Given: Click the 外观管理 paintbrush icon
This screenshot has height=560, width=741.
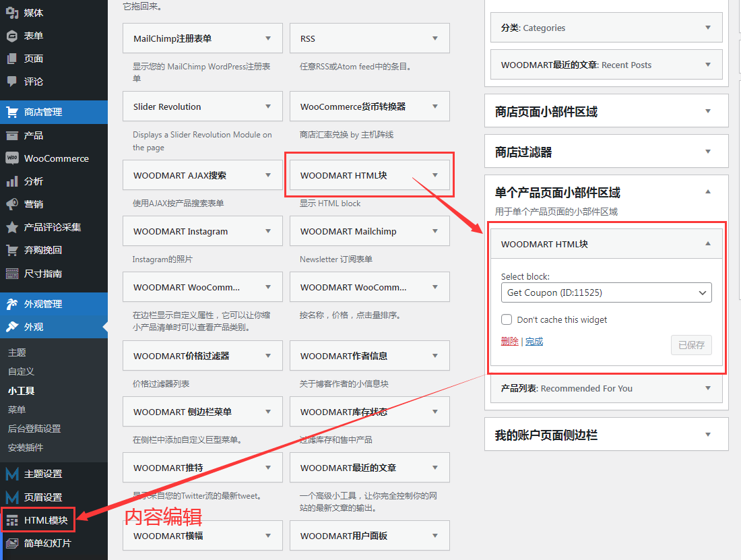Looking at the screenshot, I should (x=12, y=304).
